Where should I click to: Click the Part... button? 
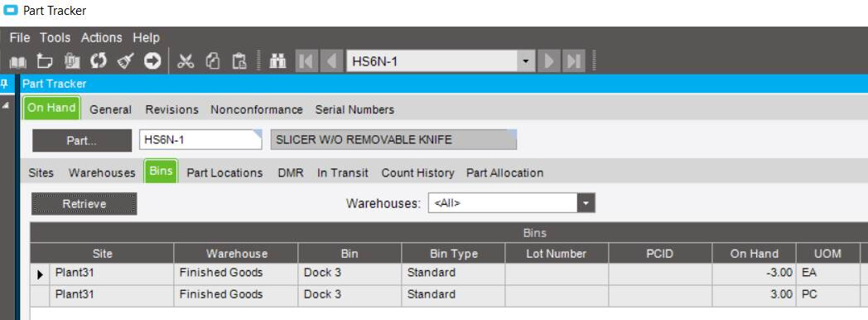tap(82, 141)
